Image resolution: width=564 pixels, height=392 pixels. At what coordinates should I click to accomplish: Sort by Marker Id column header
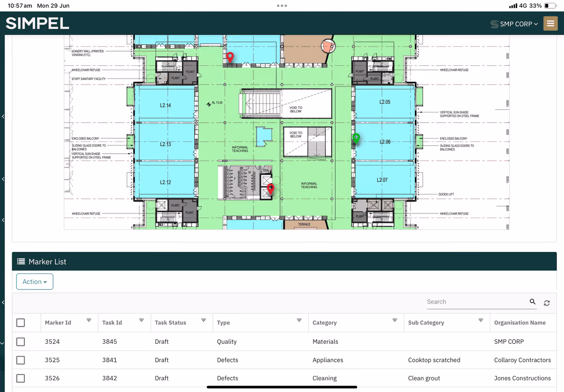coord(58,322)
